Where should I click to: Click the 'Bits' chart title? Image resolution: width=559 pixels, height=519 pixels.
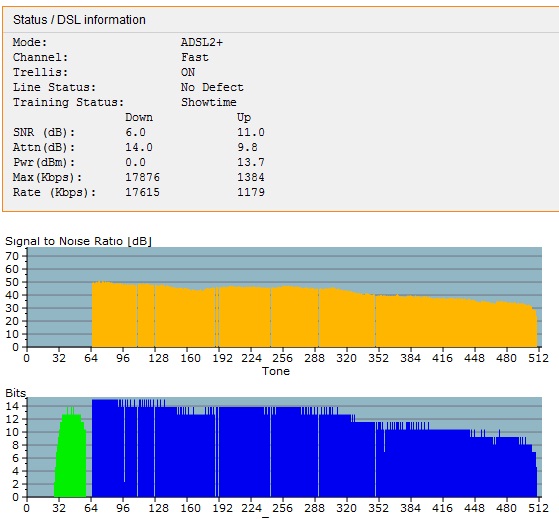(x=16, y=393)
